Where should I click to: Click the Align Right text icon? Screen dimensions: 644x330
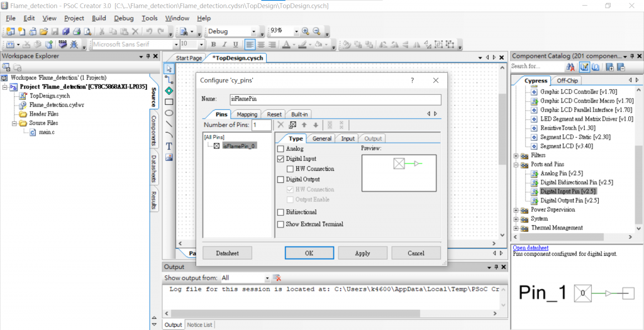click(x=271, y=45)
